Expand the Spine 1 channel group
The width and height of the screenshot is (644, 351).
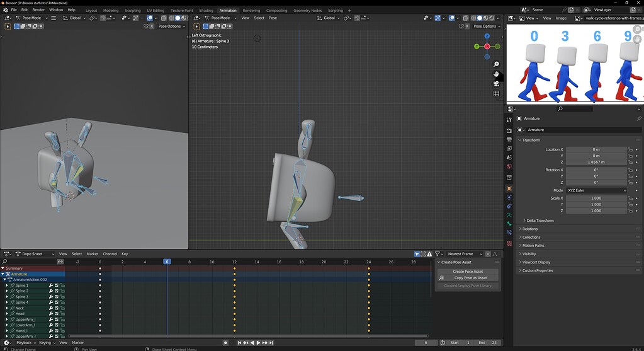click(6, 285)
